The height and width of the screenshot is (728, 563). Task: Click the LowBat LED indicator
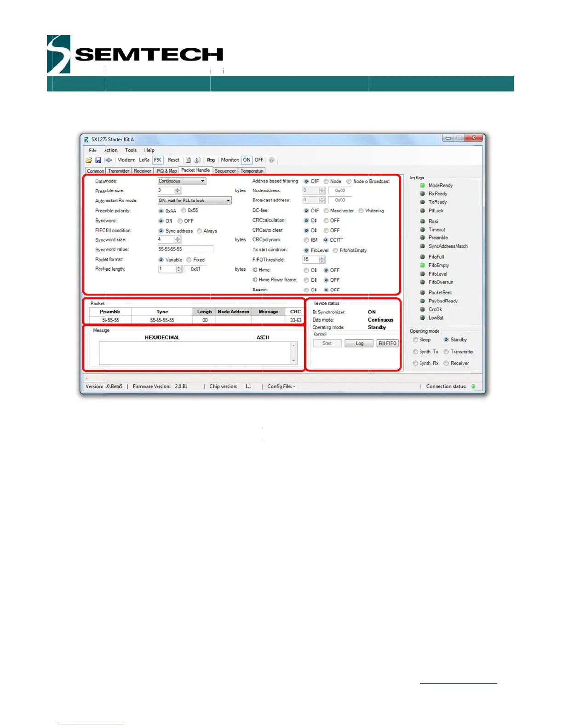pyautogui.click(x=422, y=318)
